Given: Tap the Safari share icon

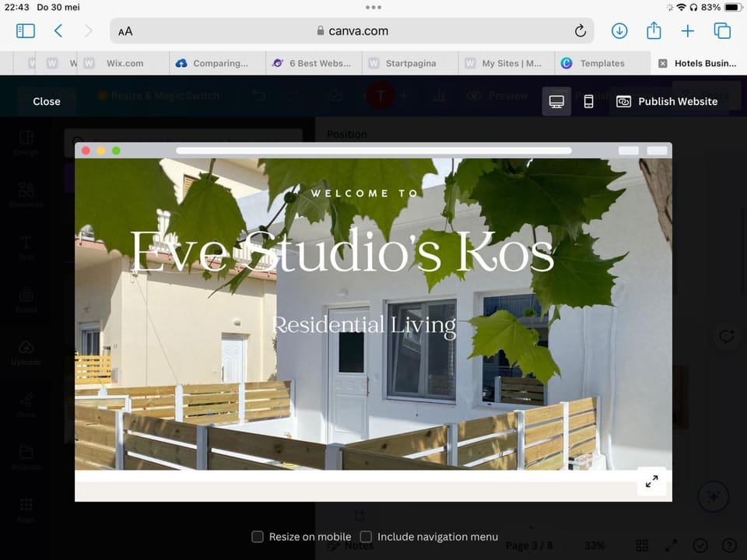Looking at the screenshot, I should pyautogui.click(x=654, y=31).
